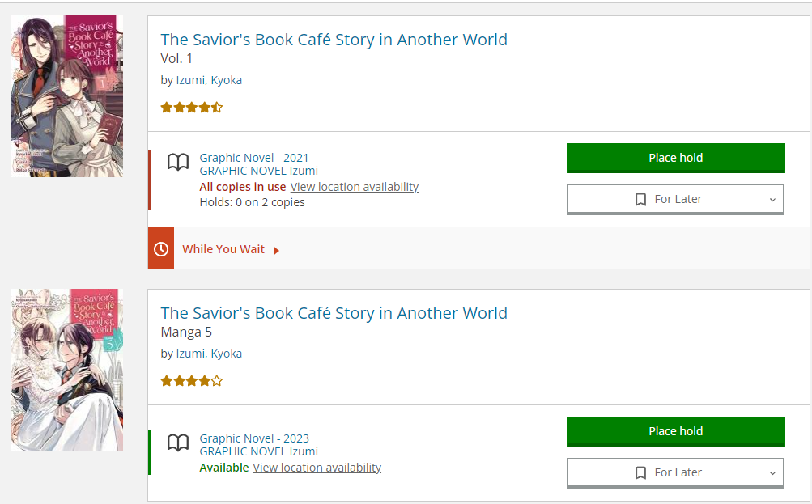The height and width of the screenshot is (504, 812).
Task: Click the Vol. 1 cover thumbnail
Action: point(67,95)
